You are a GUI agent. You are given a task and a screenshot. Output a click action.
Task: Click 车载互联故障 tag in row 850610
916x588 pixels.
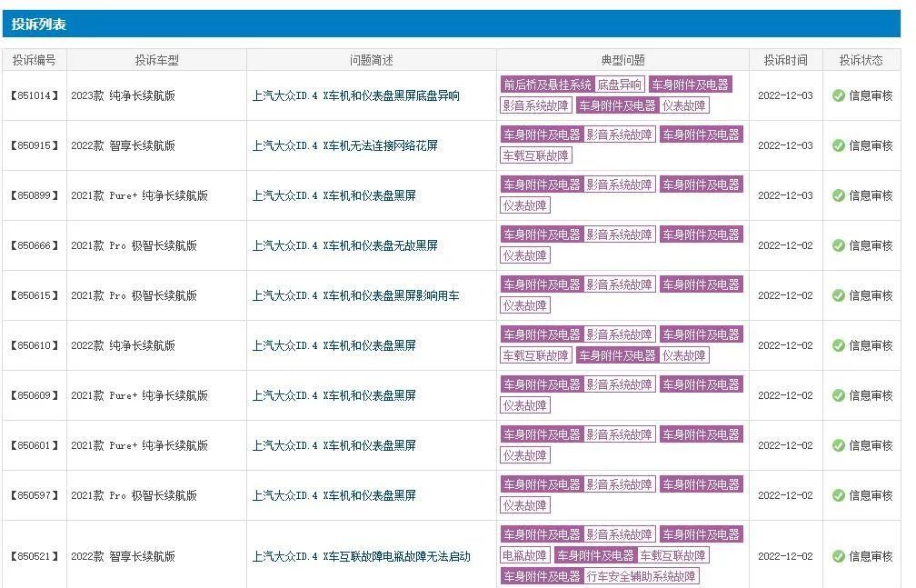click(x=536, y=355)
